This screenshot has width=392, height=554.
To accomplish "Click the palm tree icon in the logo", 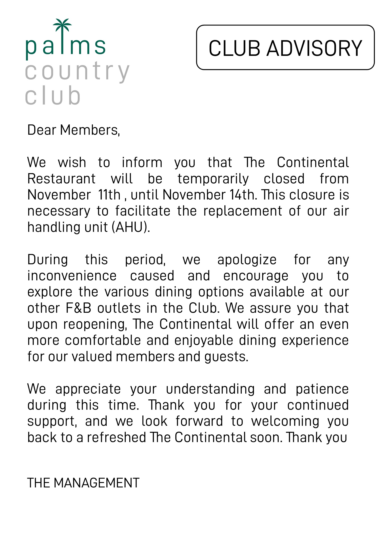I will pyautogui.click(x=62, y=25).
